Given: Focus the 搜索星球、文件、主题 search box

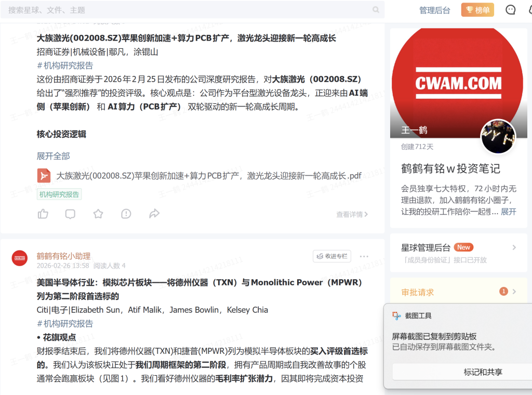Looking at the screenshot, I should (x=187, y=10).
